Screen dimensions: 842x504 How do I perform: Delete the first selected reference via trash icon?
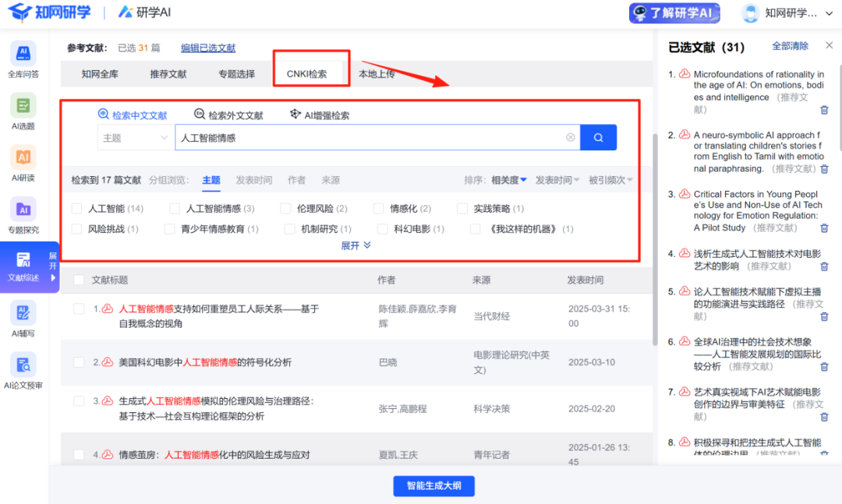coord(824,110)
